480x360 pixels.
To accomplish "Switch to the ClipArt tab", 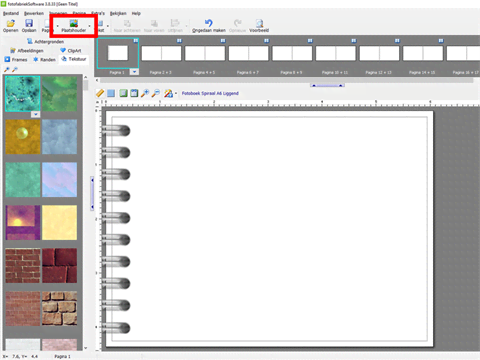I will click(x=71, y=51).
